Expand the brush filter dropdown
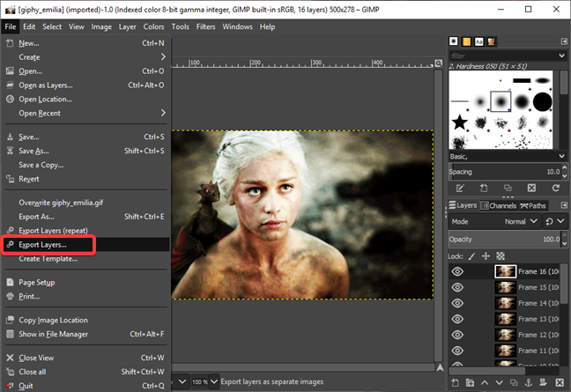This screenshot has width=571, height=392. pyautogui.click(x=561, y=55)
